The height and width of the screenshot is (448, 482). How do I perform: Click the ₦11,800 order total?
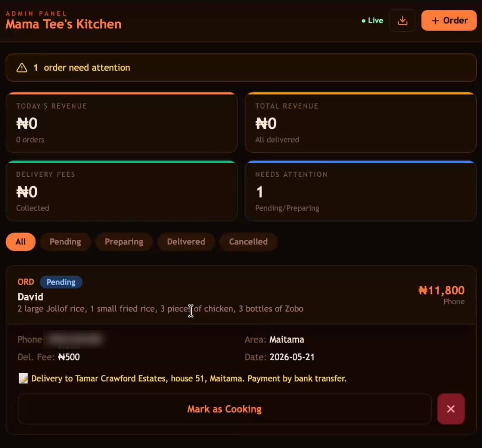[x=442, y=290]
